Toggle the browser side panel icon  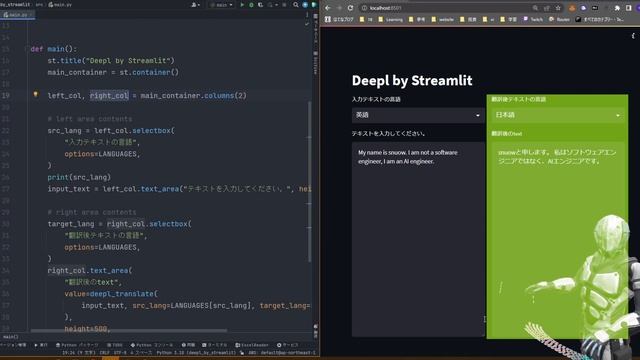[629, 8]
